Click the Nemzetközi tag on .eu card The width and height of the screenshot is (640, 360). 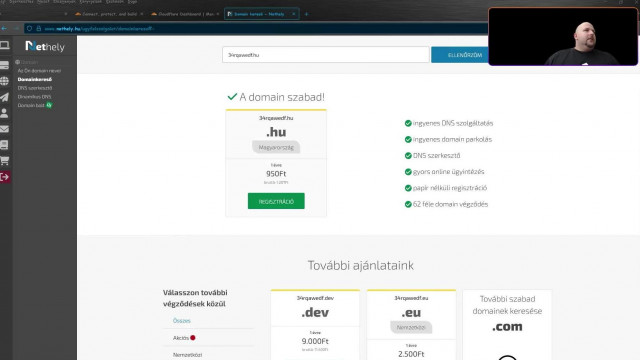coord(411,327)
